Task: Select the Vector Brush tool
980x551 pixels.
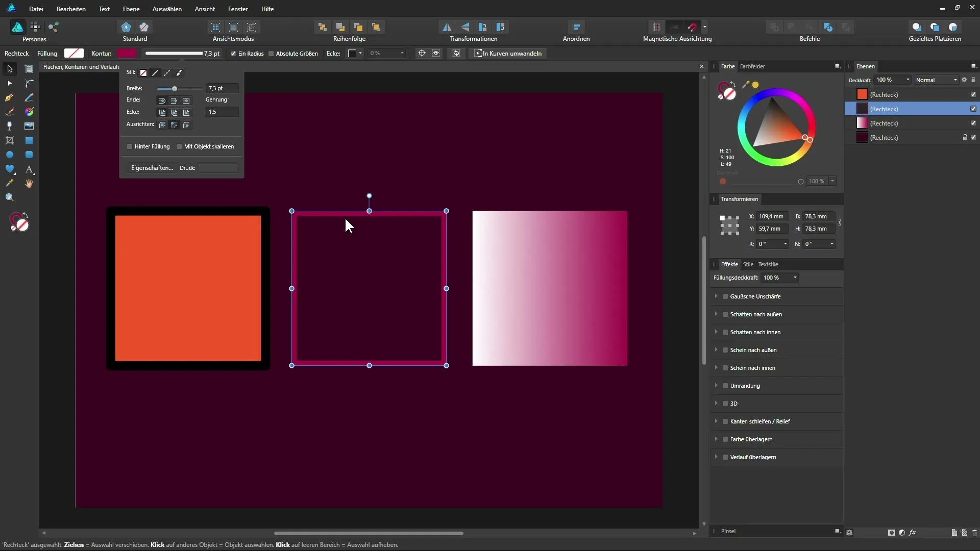Action: (x=10, y=112)
